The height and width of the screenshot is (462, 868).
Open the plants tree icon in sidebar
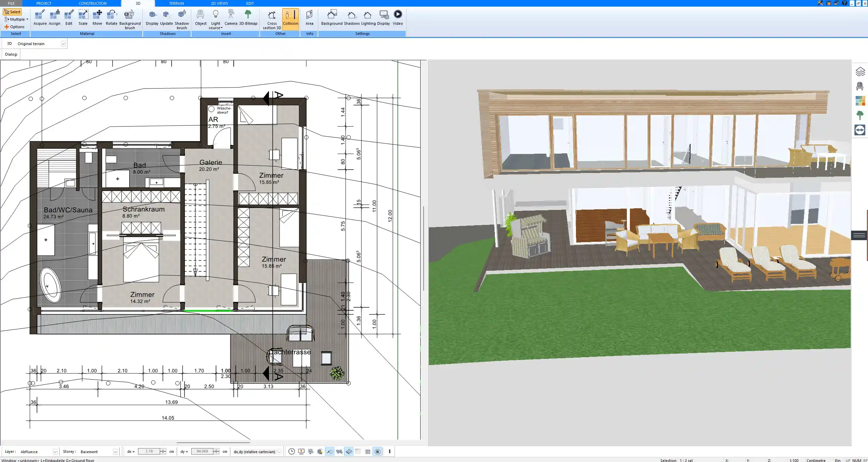(x=860, y=115)
